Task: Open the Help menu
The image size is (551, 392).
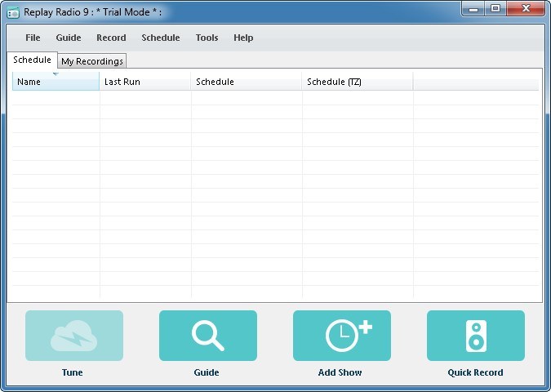Action: 243,38
